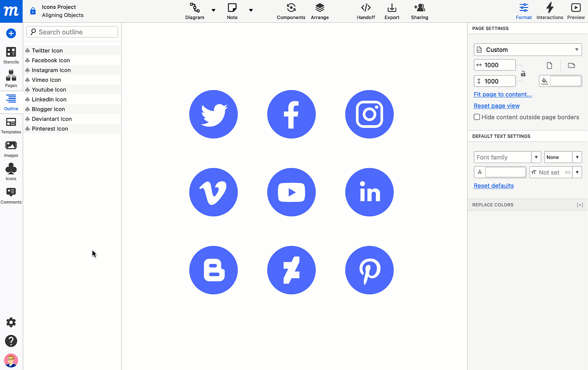Expand the Diagram shapes dropdown

tap(213, 10)
